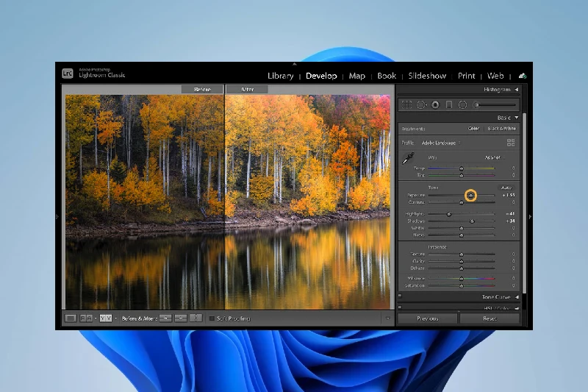Switch to the Slideshow module
This screenshot has width=588, height=392.
click(x=427, y=76)
